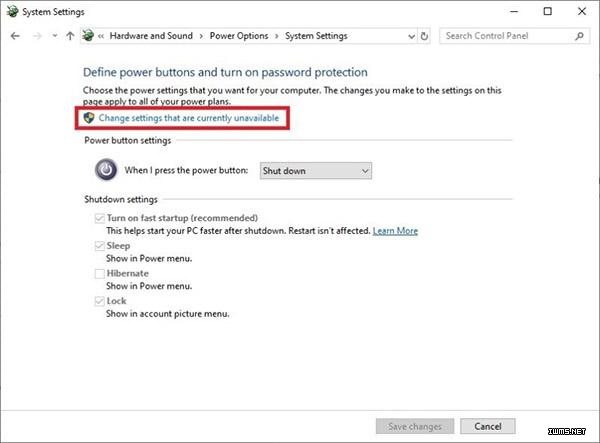Open the power button action dropdown
This screenshot has width=600, height=443.
(x=315, y=171)
